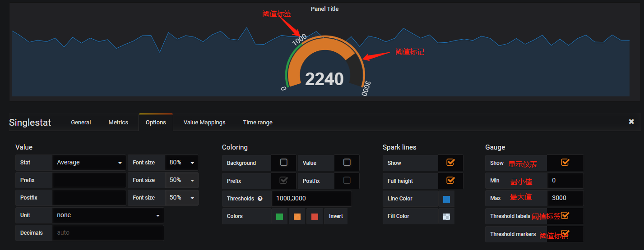Click the Singlestat panel type label
The height and width of the screenshot is (250, 644).
[30, 123]
